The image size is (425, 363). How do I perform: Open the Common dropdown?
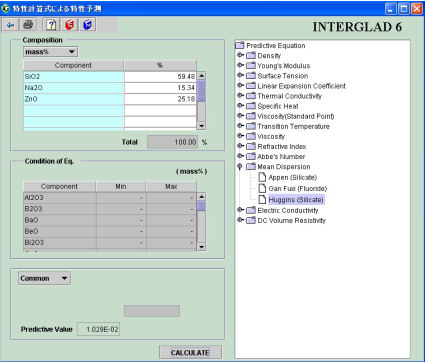point(44,278)
